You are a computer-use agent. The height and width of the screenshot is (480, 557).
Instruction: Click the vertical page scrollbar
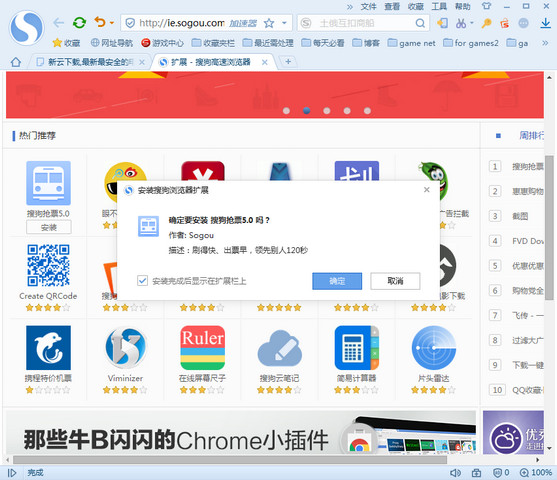pos(549,227)
